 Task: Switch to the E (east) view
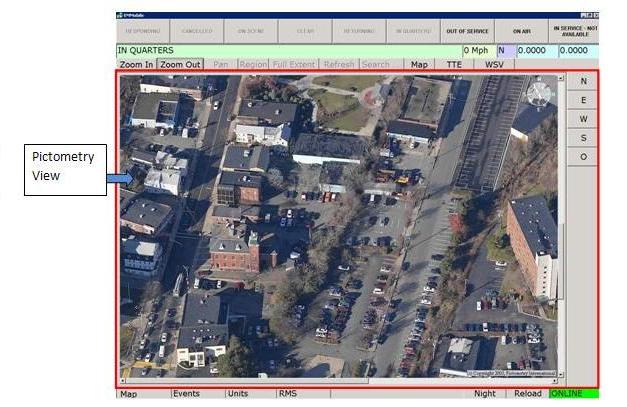[x=583, y=100]
